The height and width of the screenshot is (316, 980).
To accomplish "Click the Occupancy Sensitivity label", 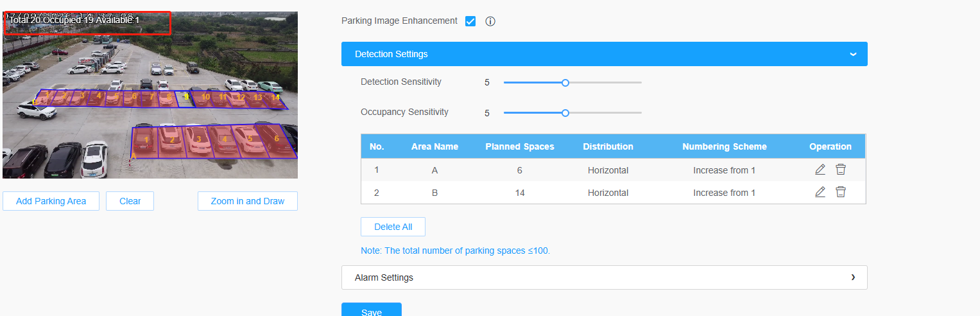I will click(404, 112).
